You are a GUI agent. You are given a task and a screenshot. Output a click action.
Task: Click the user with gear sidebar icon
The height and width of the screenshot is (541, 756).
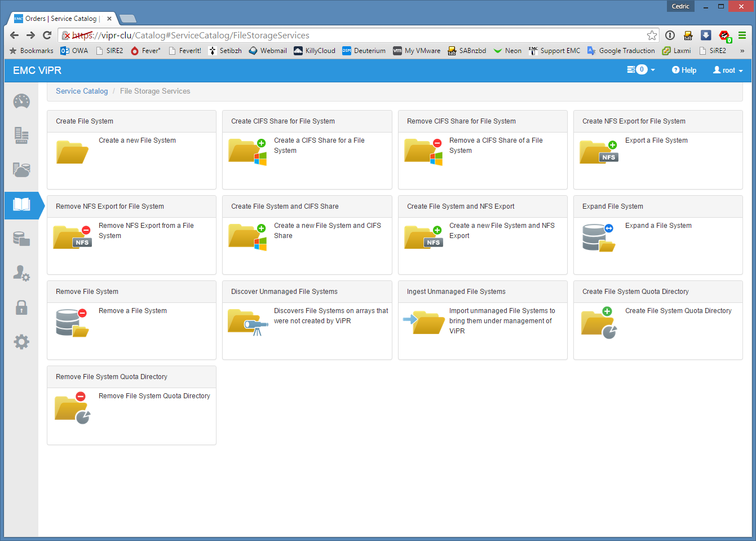(21, 274)
